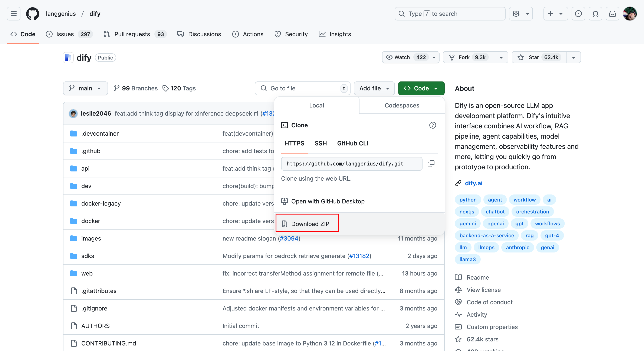Click the Type / to search box
The width and height of the screenshot is (644, 351).
450,13
